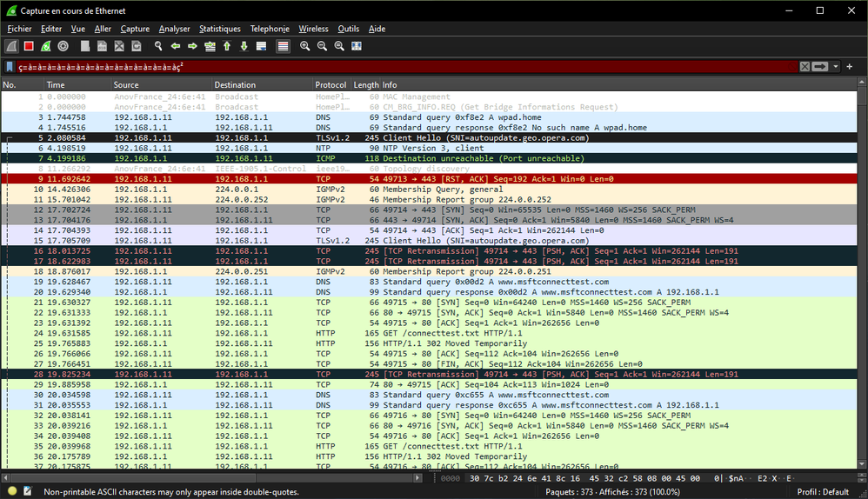Add a filter button with plus
The height and width of the screenshot is (499, 868).
point(850,67)
